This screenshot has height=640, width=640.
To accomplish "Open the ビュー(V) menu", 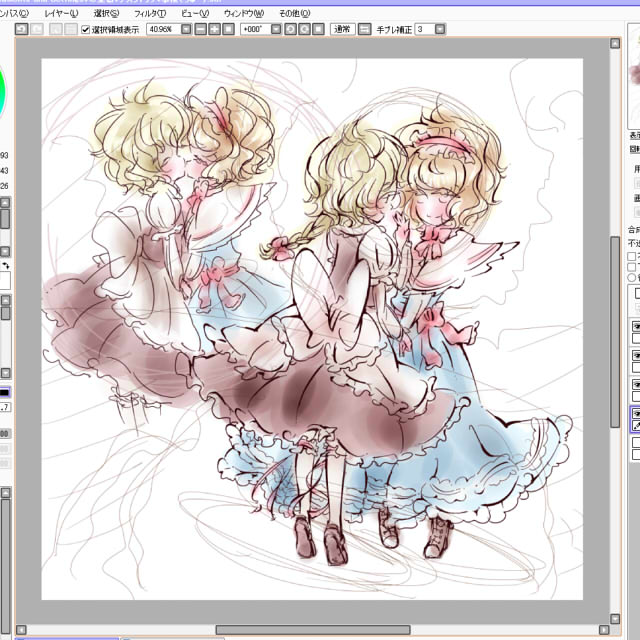I will [195, 13].
